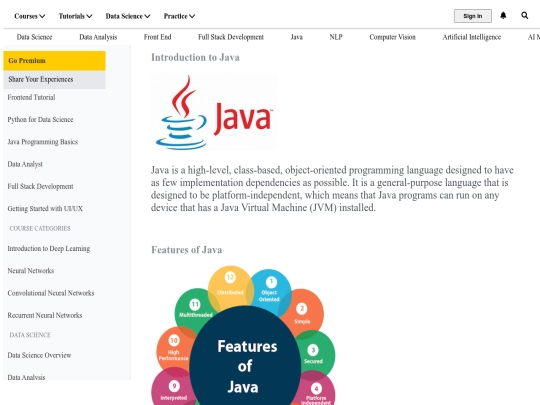Open the NLP category tab
Viewport: 540px width, 405px height.
[336, 37]
